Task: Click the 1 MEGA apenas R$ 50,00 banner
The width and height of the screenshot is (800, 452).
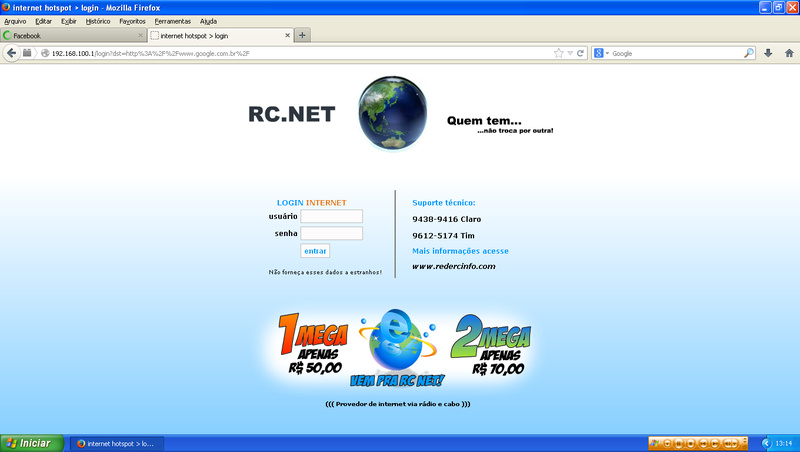Action: (x=314, y=343)
